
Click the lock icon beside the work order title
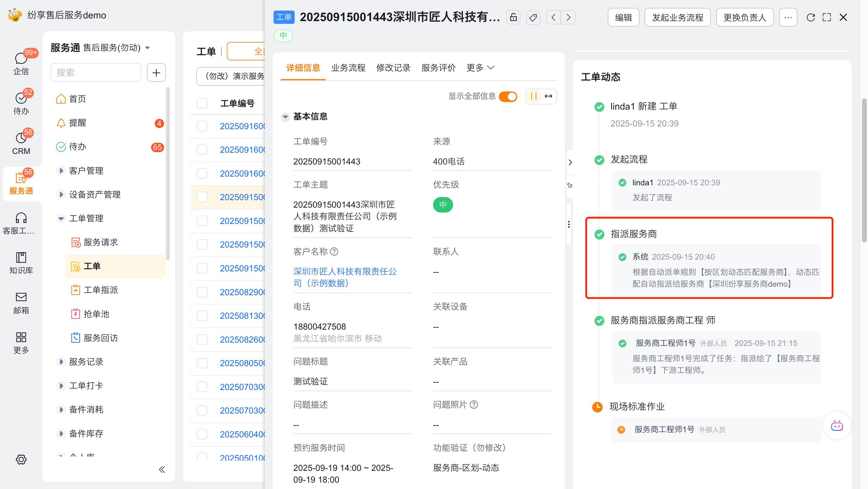(513, 17)
